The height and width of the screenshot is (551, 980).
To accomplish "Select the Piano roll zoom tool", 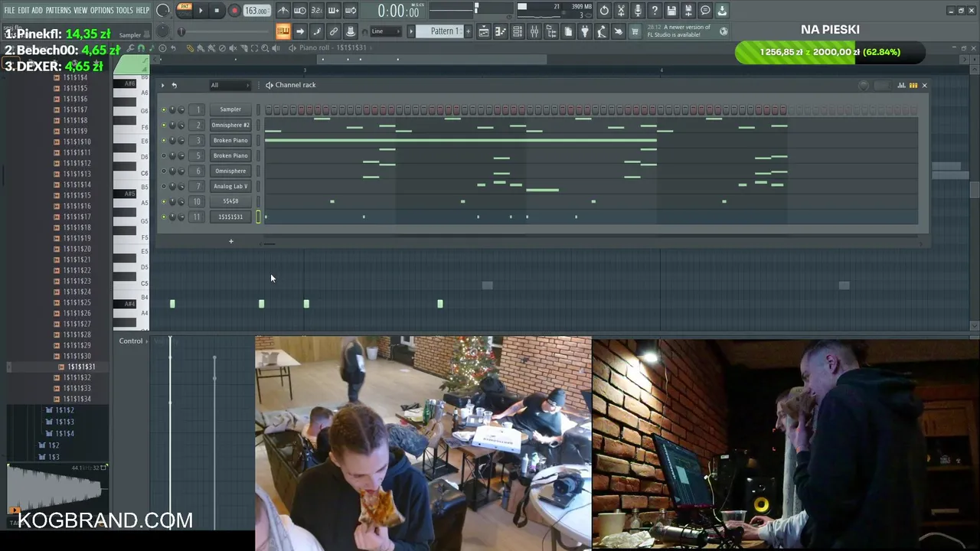I will [x=265, y=48].
